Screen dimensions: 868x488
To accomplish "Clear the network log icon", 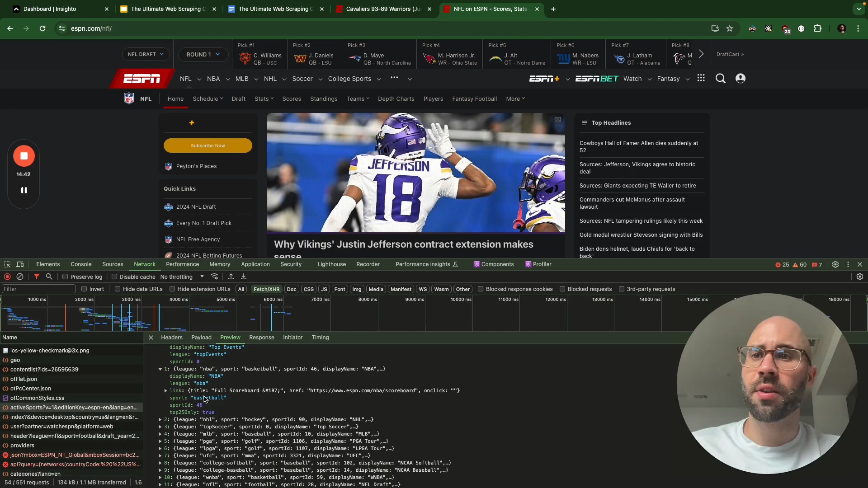I will point(20,277).
